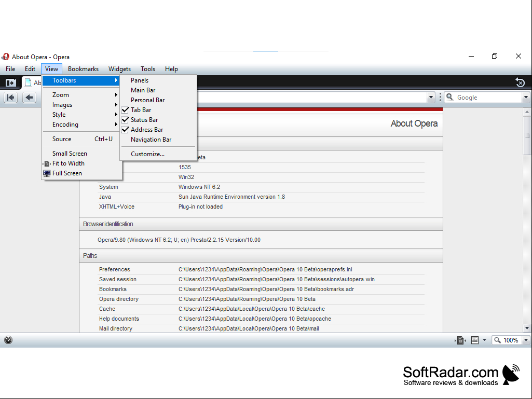
Task: Click the Rewind navigation button
Action: tap(10, 98)
